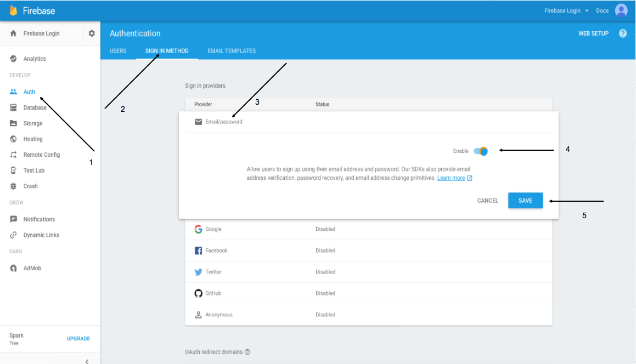
Task: Follow the Learn more link
Action: click(x=451, y=178)
